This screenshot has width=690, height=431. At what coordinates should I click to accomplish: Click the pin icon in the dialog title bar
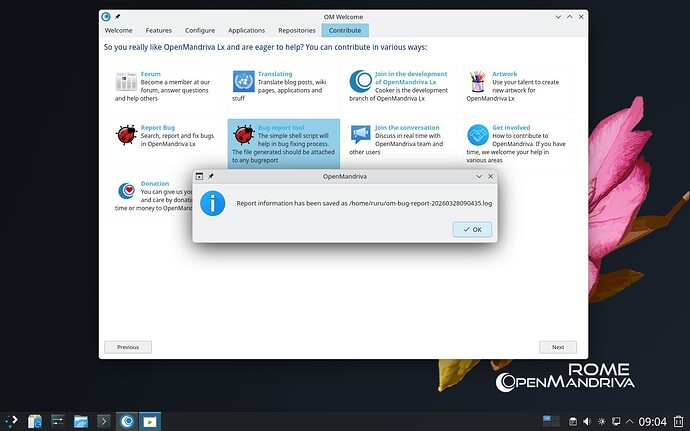211,176
